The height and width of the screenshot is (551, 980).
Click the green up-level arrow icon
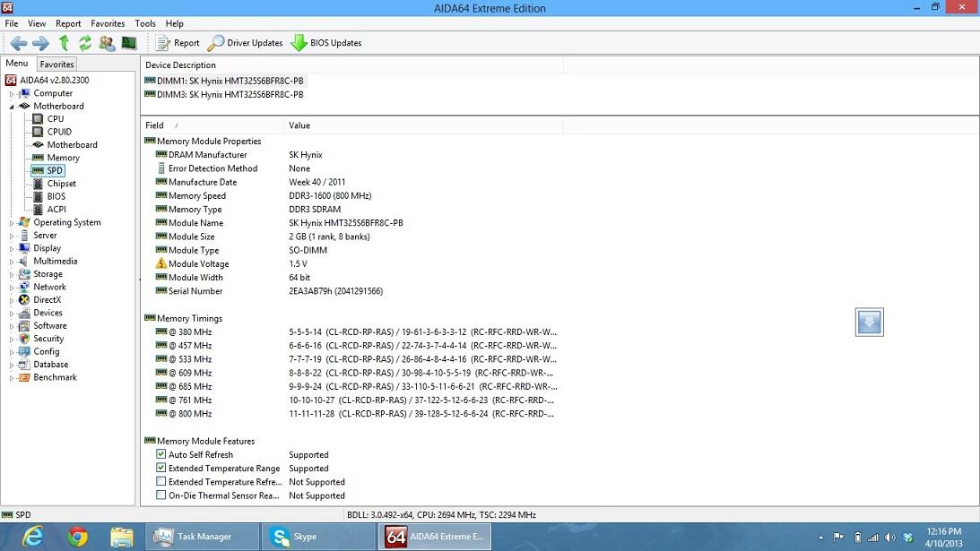point(64,43)
